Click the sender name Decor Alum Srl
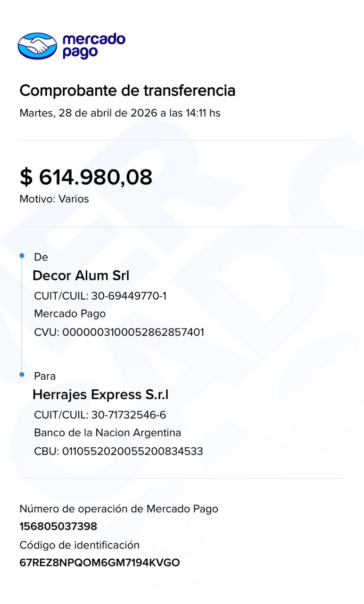Screen dimensions: 364x604 coord(81,276)
